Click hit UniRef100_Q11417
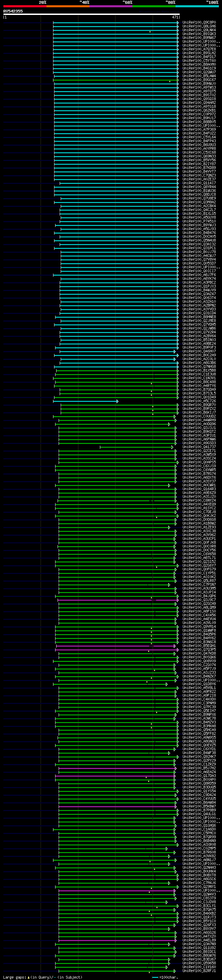The height and width of the screenshot is (980, 222). click(199, 183)
